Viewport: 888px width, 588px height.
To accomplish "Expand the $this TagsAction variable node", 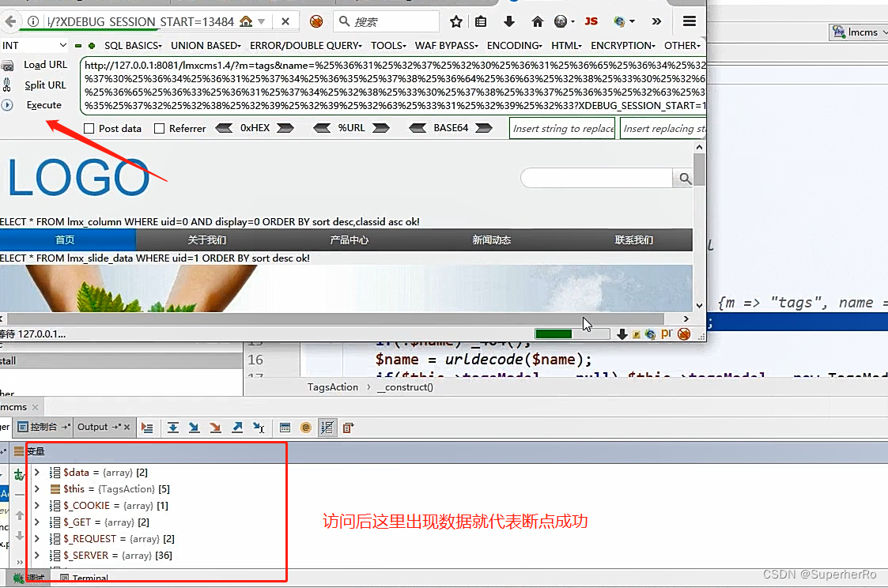I will pos(37,488).
